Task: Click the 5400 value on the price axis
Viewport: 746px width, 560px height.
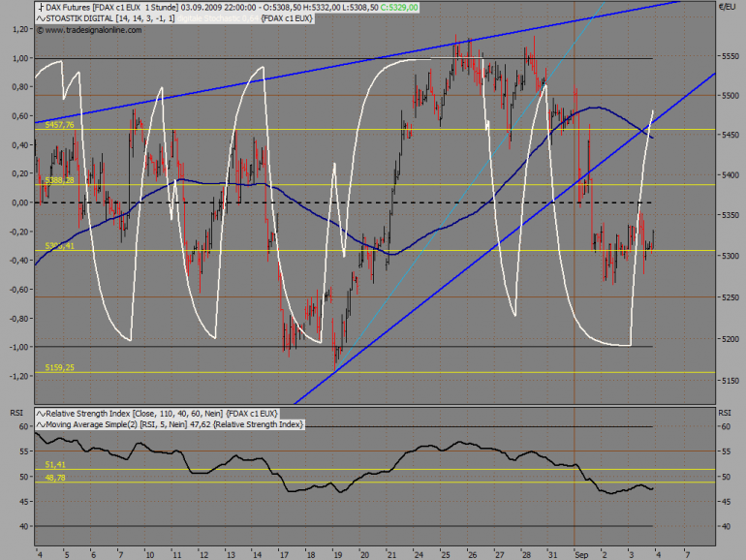Action: pos(730,175)
